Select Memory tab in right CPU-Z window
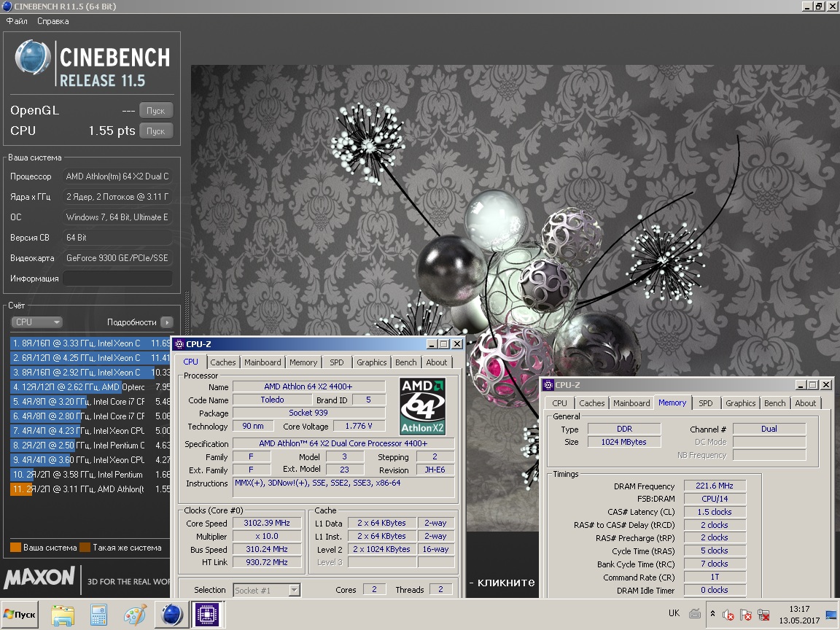Screen dimensions: 840x630 672,402
